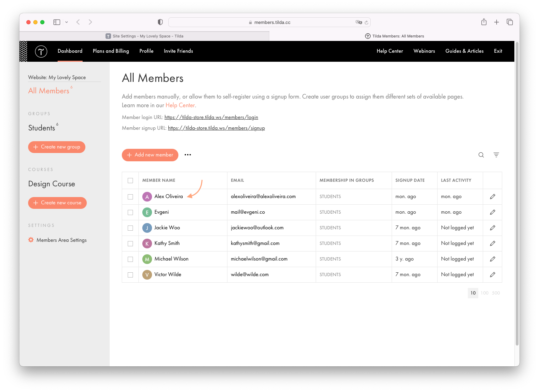The height and width of the screenshot is (392, 539).
Task: Select the checkbox next to Evgeni
Action: click(x=130, y=212)
